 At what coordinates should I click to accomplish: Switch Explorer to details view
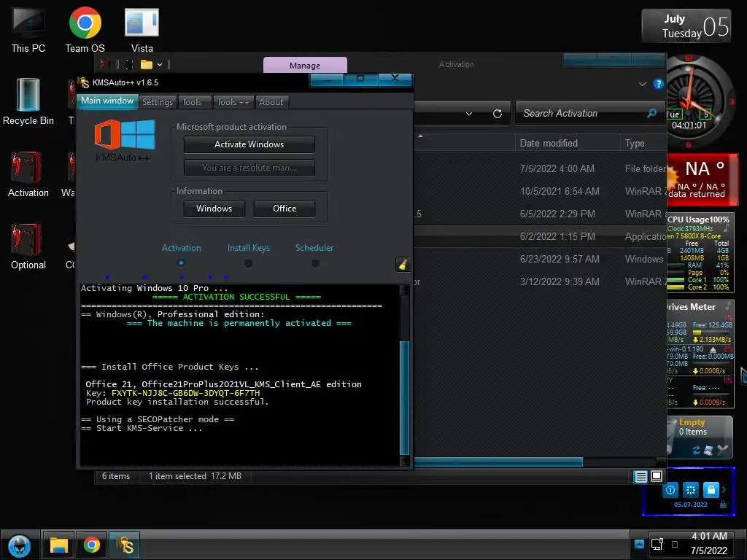tap(640, 476)
